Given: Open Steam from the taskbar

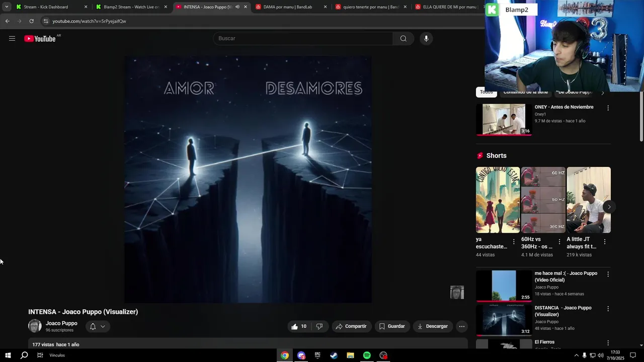Looking at the screenshot, I should pos(334,355).
